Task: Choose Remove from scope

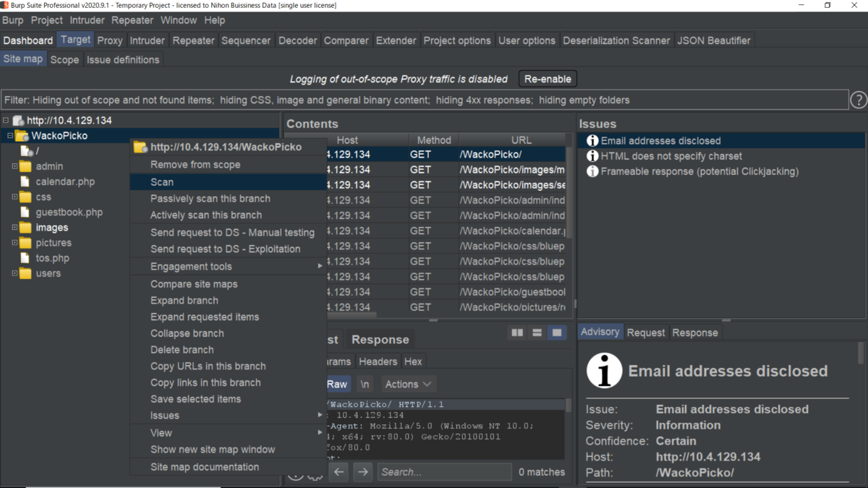Action: [x=228, y=165]
